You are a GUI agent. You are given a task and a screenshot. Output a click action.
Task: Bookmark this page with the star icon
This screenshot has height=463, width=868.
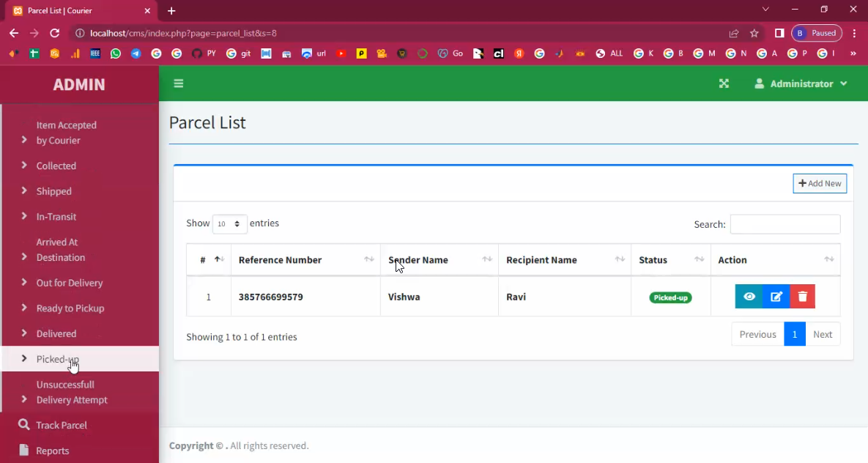(754, 33)
